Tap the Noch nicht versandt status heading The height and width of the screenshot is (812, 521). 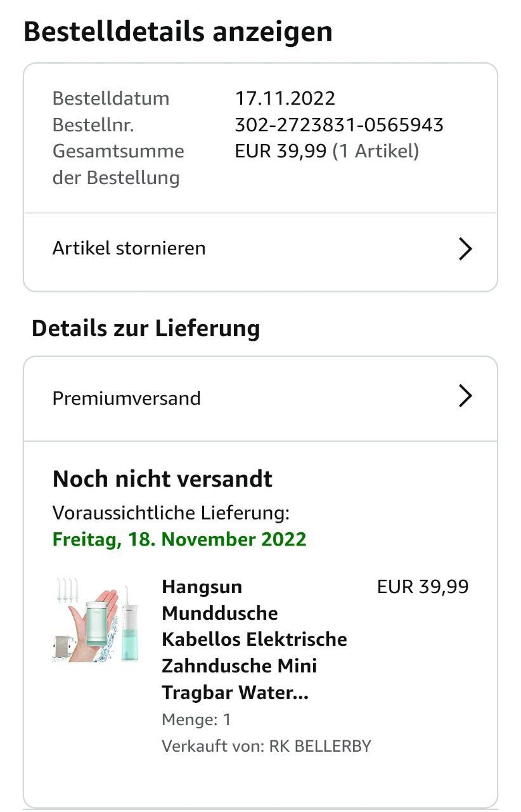(x=162, y=479)
